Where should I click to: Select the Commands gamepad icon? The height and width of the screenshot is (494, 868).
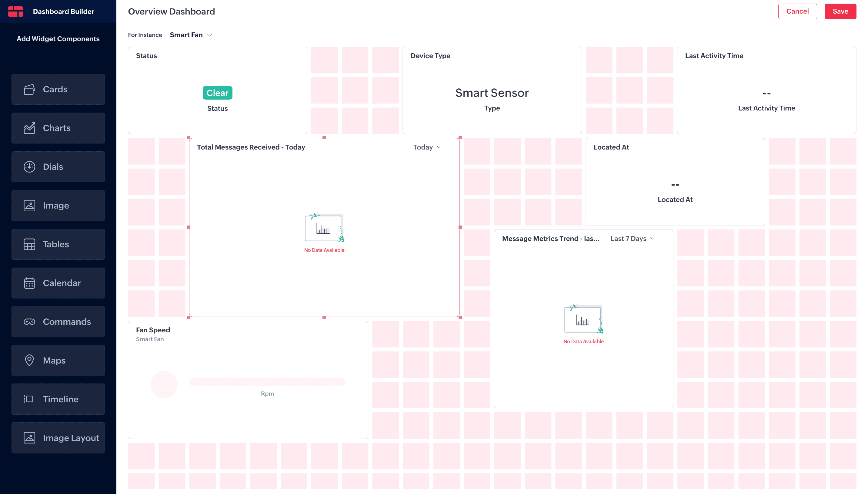(29, 322)
